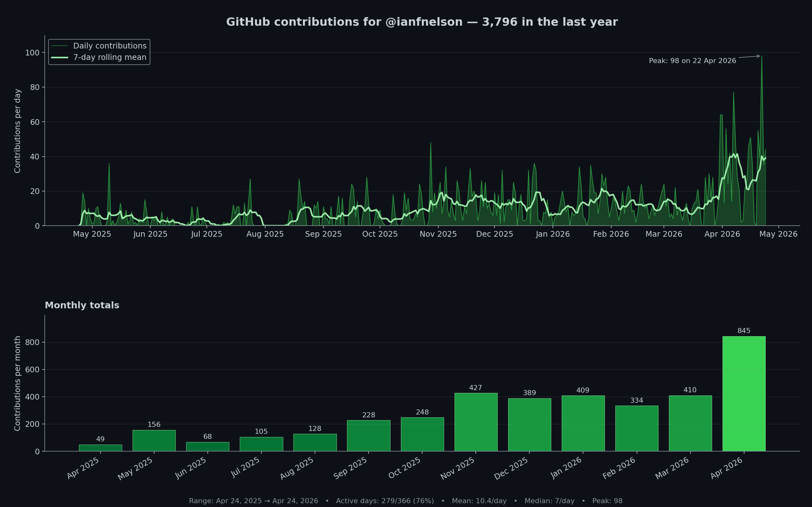The image size is (812, 507).
Task: Click the peak annotation arrow head
Action: coord(759,56)
